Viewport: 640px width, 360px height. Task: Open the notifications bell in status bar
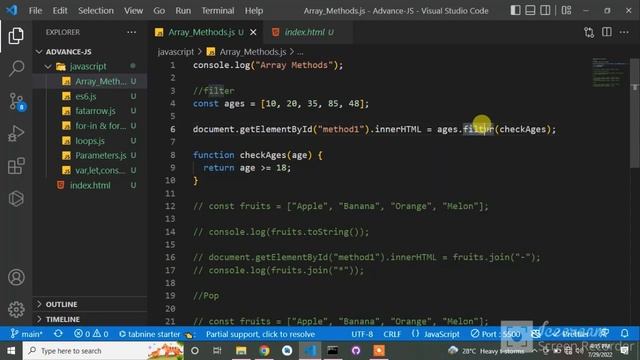[x=624, y=333]
